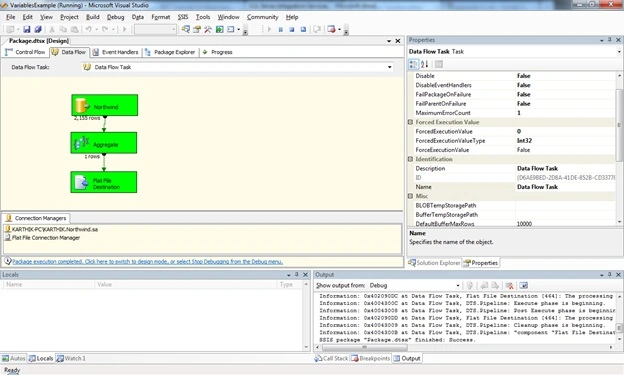Click the Paste icon in the toolbar
Image resolution: width=624 pixels, height=375 pixels.
click(74, 29)
